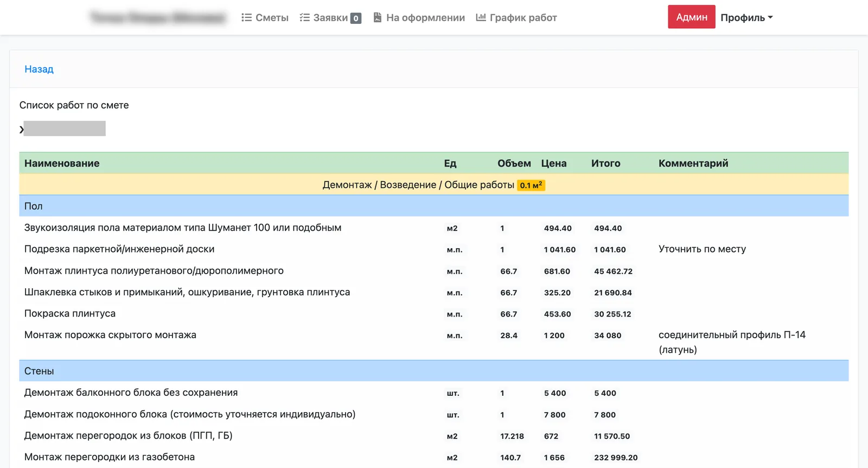Click the checklist icon beside Заявки
868x468 pixels.
[x=304, y=17]
